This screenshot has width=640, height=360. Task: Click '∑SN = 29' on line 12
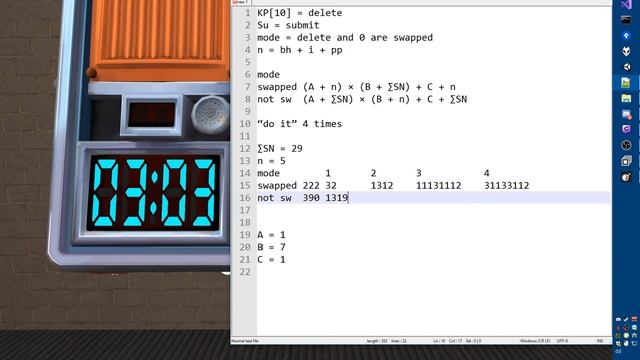click(280, 149)
